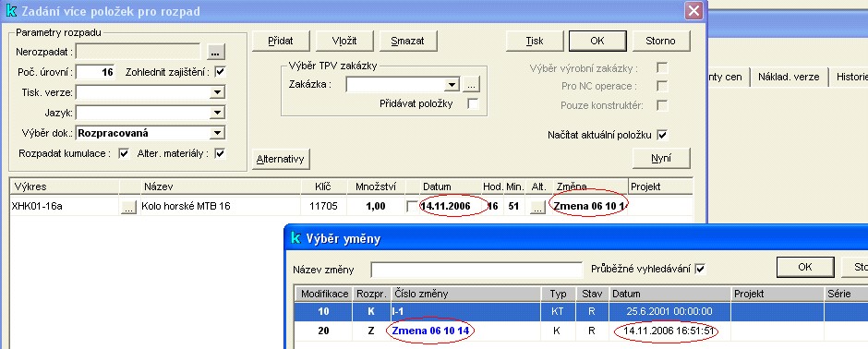Click the Zmena 06 10 1 cell in Změna column
Viewport: 868px width, 349px height.
591,207
